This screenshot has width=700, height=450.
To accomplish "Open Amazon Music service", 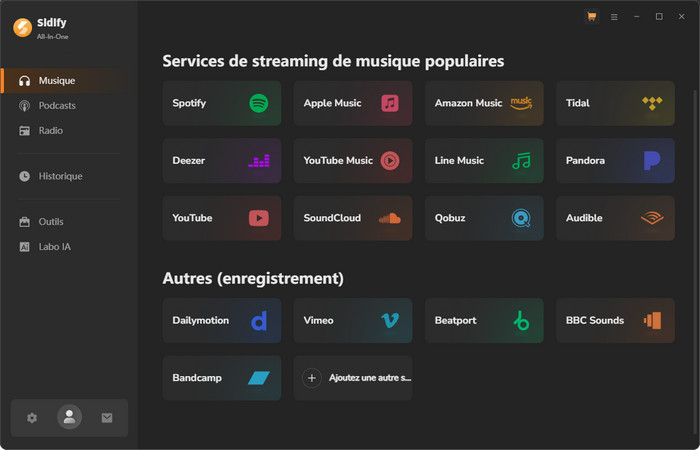I will click(x=484, y=103).
